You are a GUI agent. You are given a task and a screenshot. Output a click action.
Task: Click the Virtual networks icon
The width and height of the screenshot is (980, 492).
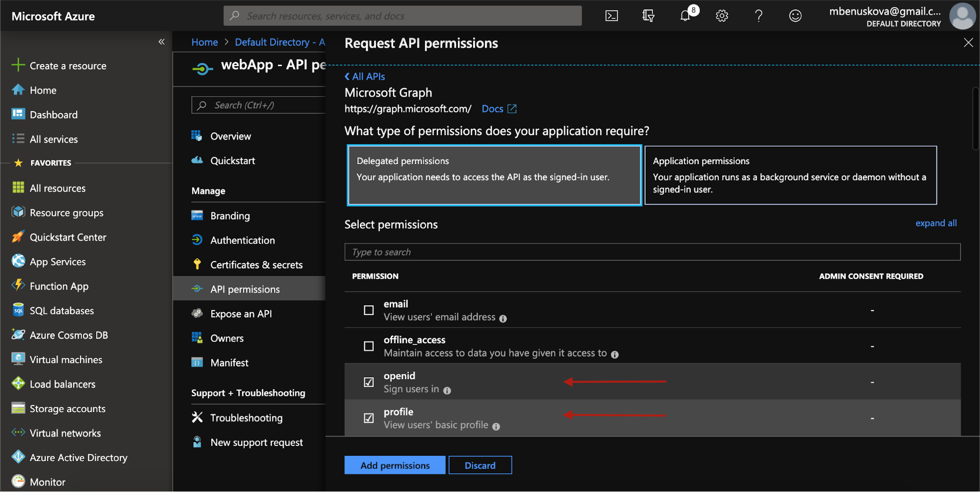18,433
